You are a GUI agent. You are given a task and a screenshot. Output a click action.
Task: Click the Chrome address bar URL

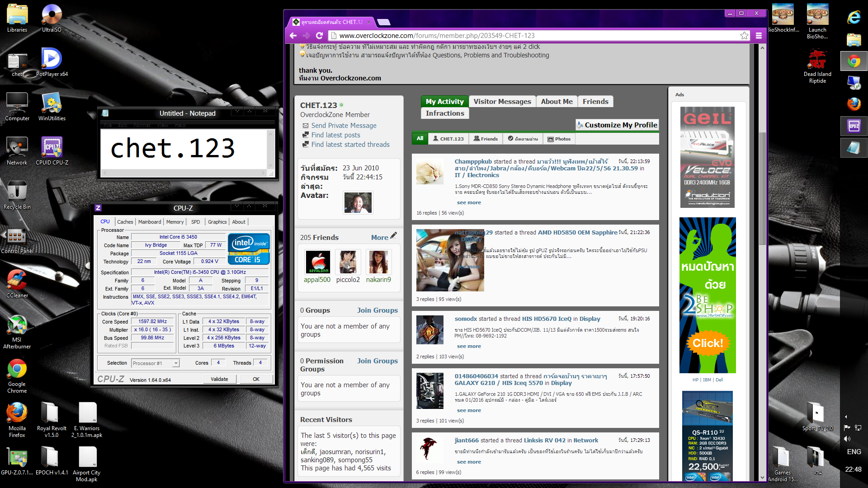437,36
